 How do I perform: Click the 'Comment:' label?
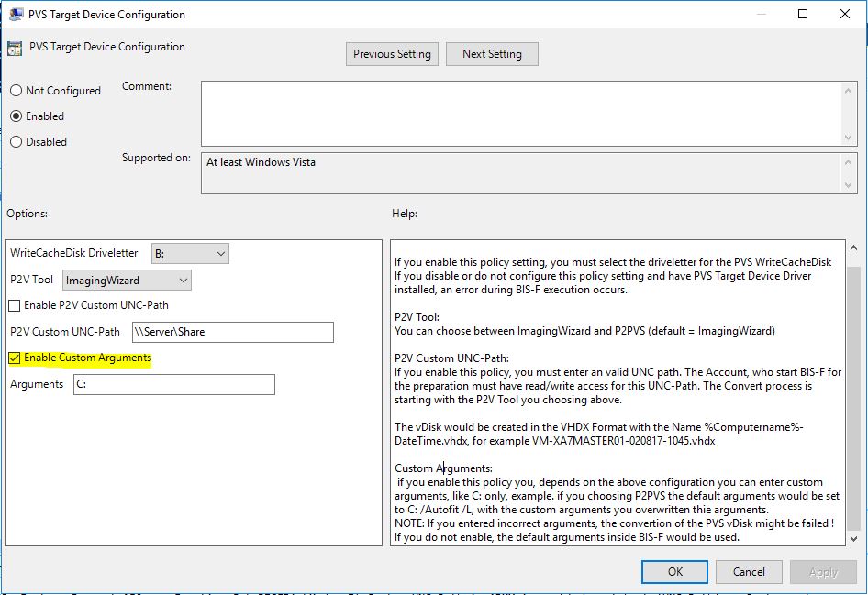click(147, 86)
